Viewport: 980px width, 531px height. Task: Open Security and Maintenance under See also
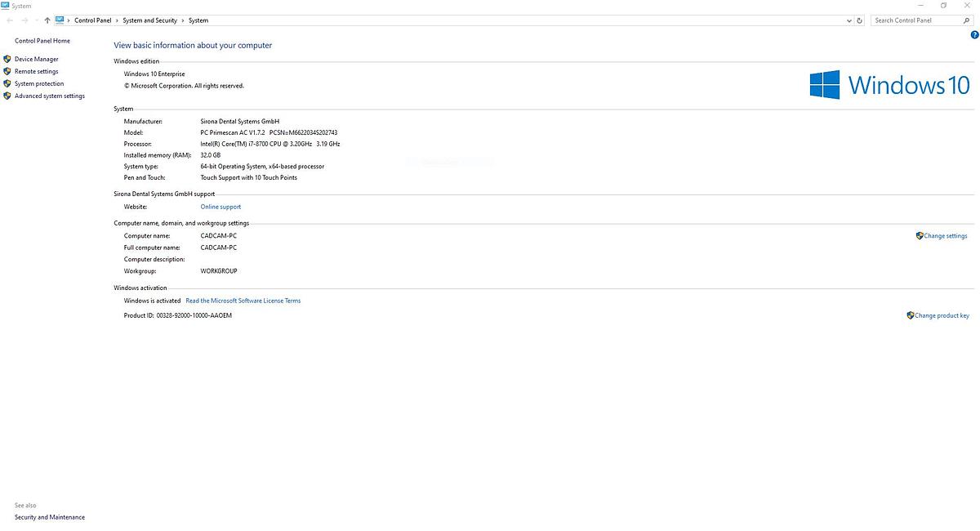(x=49, y=517)
